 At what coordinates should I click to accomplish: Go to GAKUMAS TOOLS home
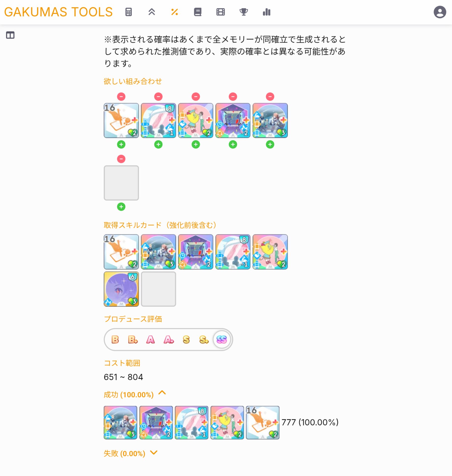[x=58, y=12]
